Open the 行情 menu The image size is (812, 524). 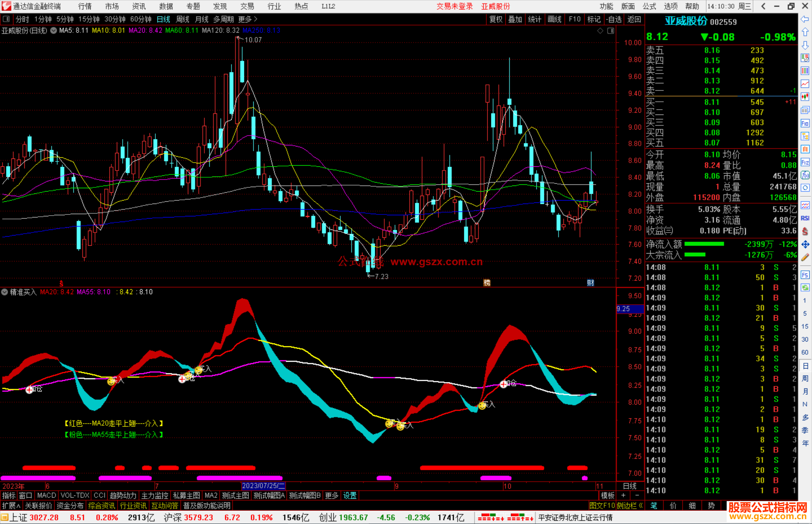pyautogui.click(x=85, y=6)
